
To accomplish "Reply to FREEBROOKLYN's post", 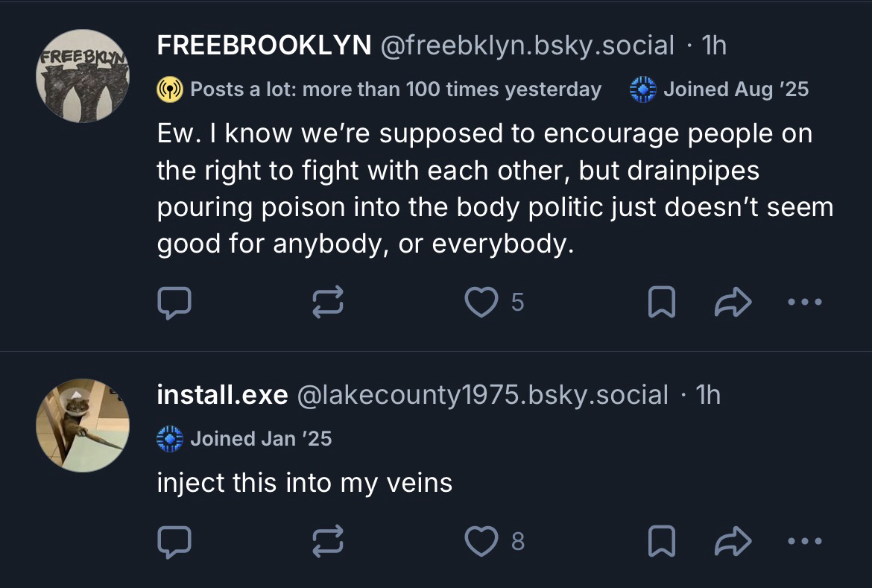I will (x=174, y=303).
